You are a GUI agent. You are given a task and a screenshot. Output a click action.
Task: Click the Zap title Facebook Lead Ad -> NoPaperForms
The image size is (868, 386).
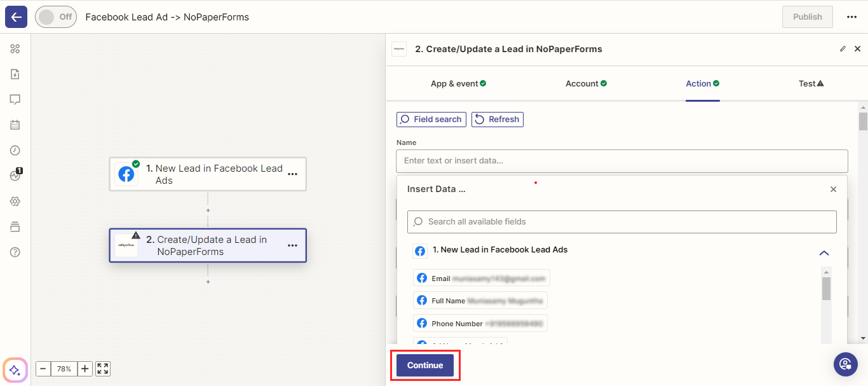click(x=167, y=17)
